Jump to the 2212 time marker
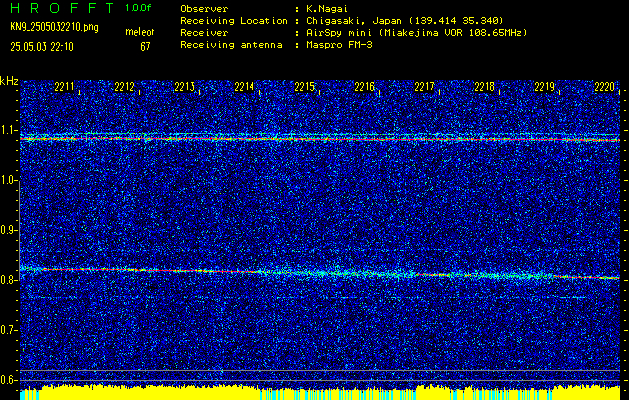The width and height of the screenshot is (629, 400). coord(124,87)
